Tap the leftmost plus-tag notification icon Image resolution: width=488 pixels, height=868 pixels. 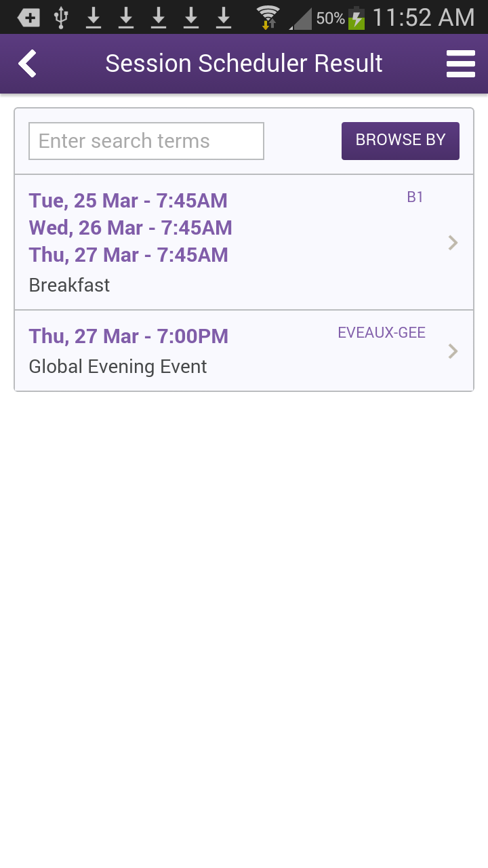click(x=28, y=18)
